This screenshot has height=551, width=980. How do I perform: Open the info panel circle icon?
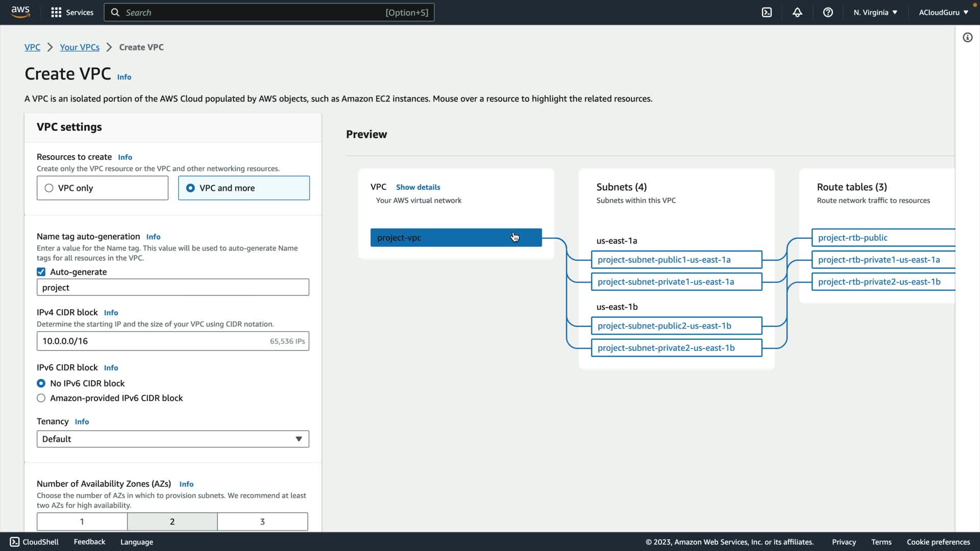click(967, 37)
